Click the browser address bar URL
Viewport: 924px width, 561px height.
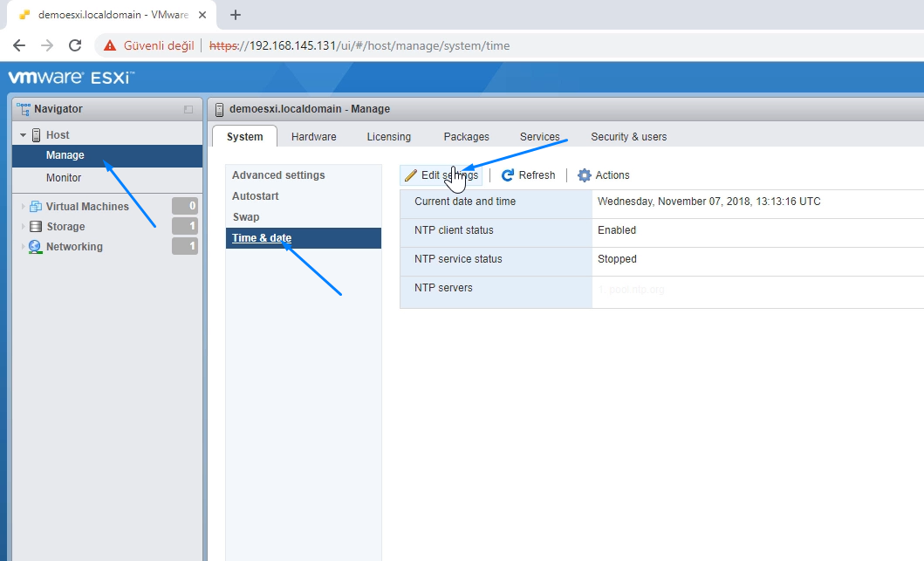(359, 45)
